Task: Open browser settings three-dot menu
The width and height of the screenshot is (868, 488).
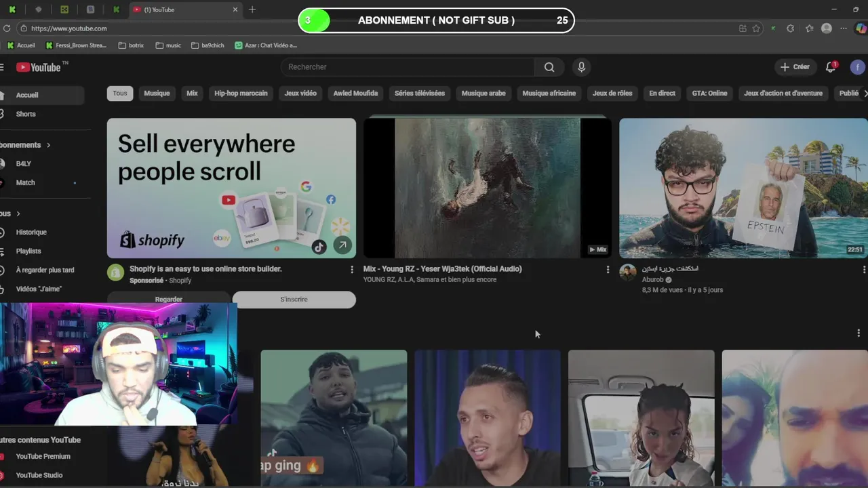Action: (844, 28)
